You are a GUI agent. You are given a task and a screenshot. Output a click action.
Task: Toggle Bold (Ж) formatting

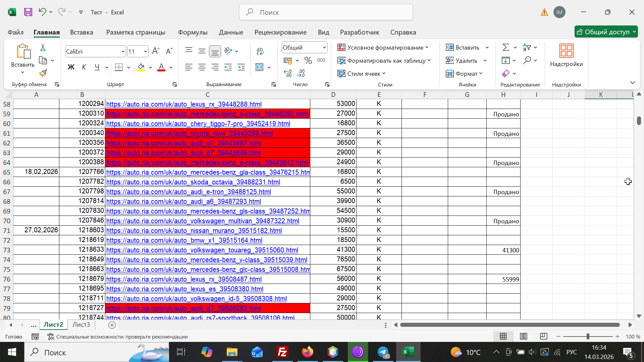(x=71, y=67)
